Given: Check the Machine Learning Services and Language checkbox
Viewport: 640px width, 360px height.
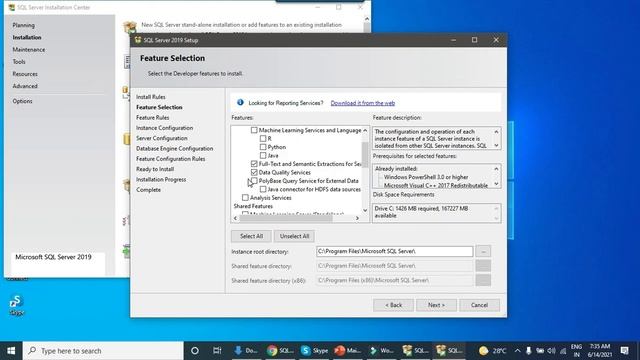Looking at the screenshot, I should coord(254,130).
